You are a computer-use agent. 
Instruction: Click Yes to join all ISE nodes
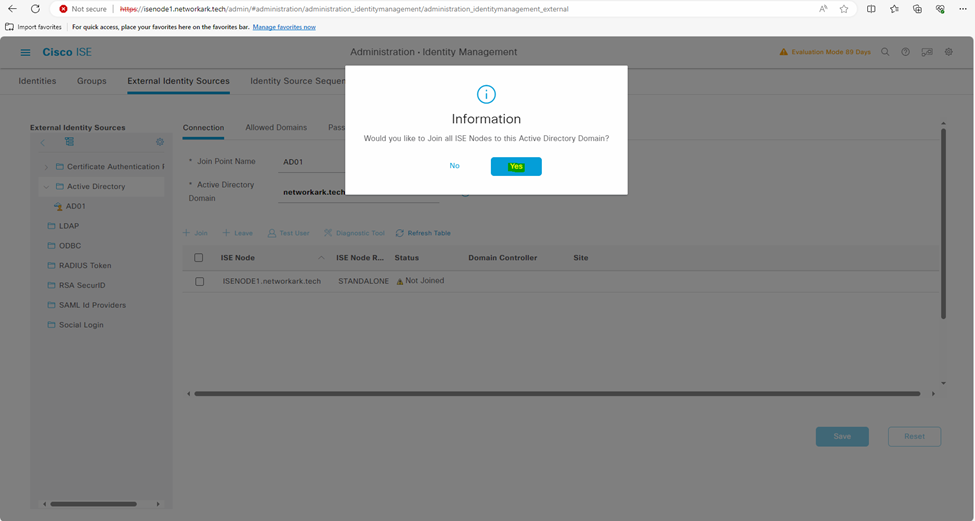(516, 166)
